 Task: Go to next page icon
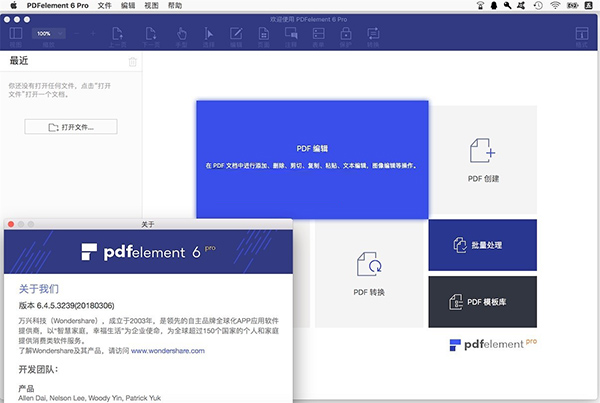pyautogui.click(x=151, y=34)
